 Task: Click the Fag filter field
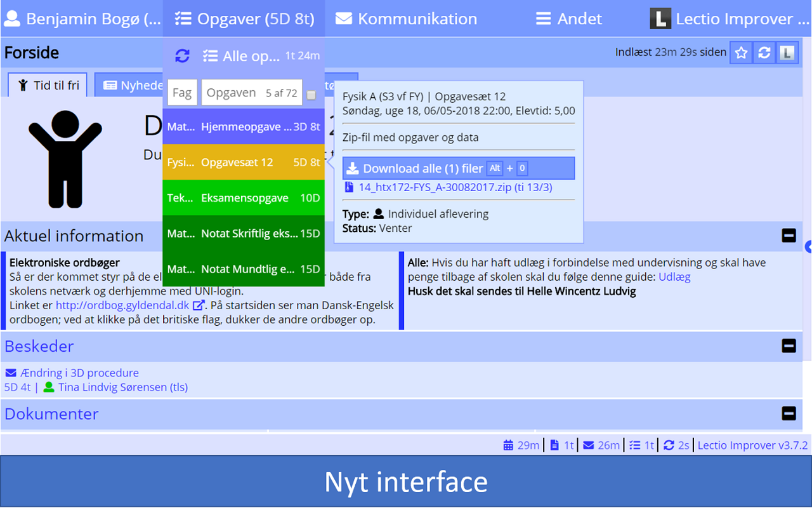[182, 93]
